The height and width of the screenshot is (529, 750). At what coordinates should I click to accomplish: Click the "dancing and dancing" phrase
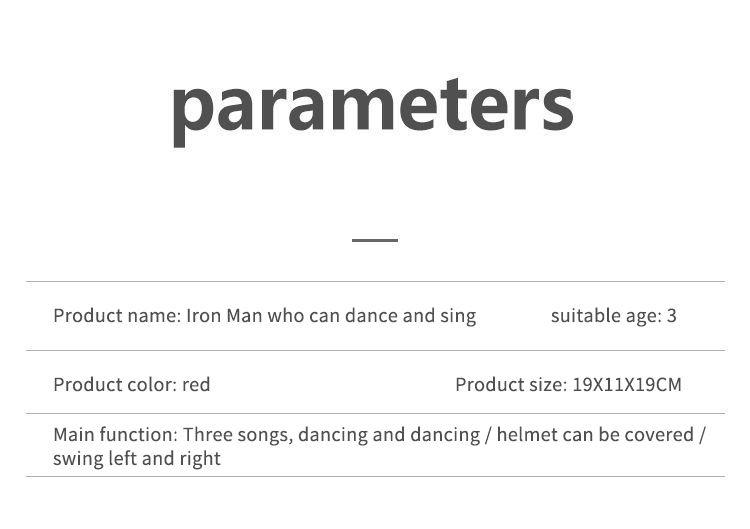coord(389,435)
